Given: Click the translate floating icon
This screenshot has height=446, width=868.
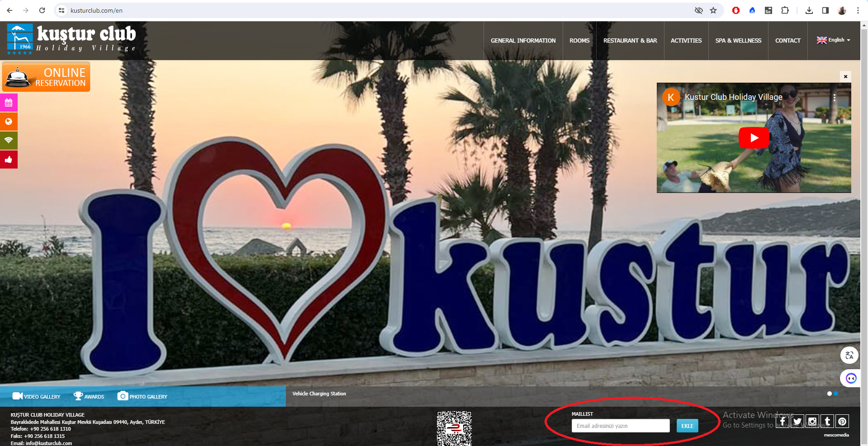Looking at the screenshot, I should coord(849,355).
